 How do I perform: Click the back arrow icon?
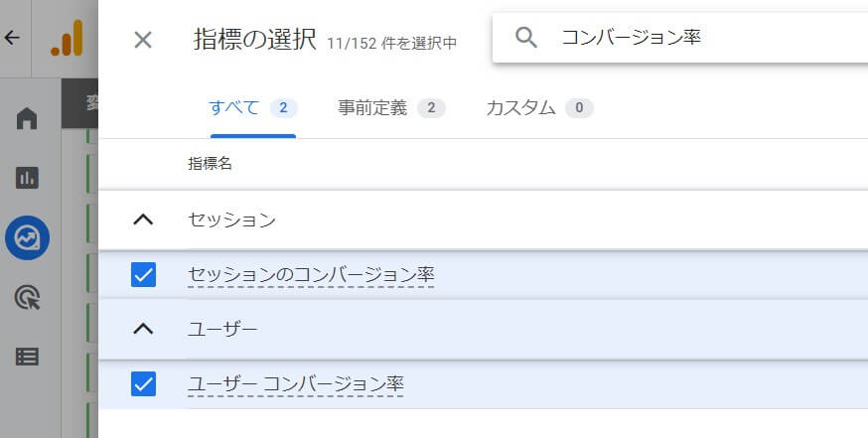[12, 38]
